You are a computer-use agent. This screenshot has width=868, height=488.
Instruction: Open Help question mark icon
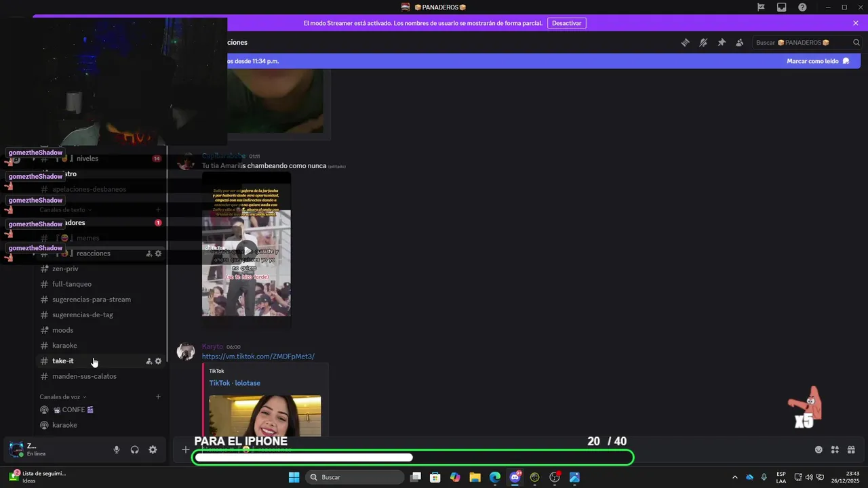click(x=802, y=7)
